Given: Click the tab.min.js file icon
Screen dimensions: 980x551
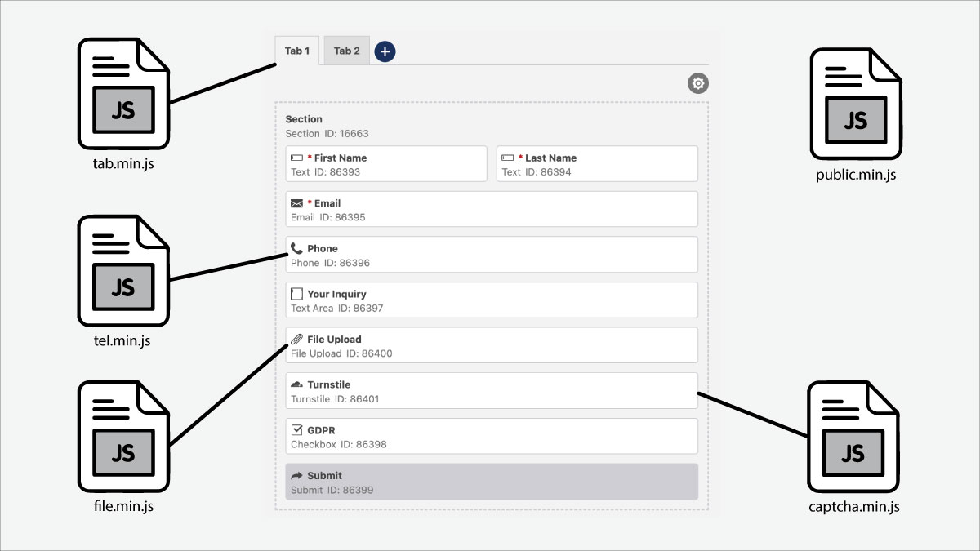Looking at the screenshot, I should [x=122, y=95].
